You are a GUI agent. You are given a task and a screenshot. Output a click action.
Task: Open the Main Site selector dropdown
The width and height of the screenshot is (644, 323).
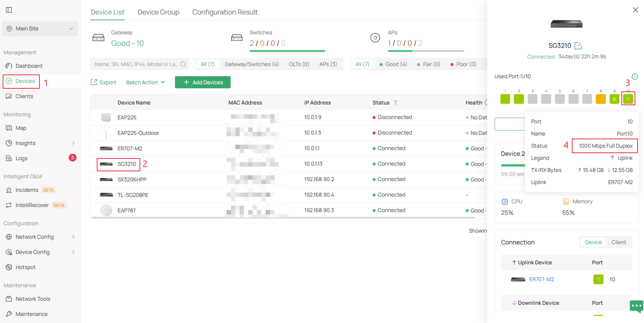40,28
